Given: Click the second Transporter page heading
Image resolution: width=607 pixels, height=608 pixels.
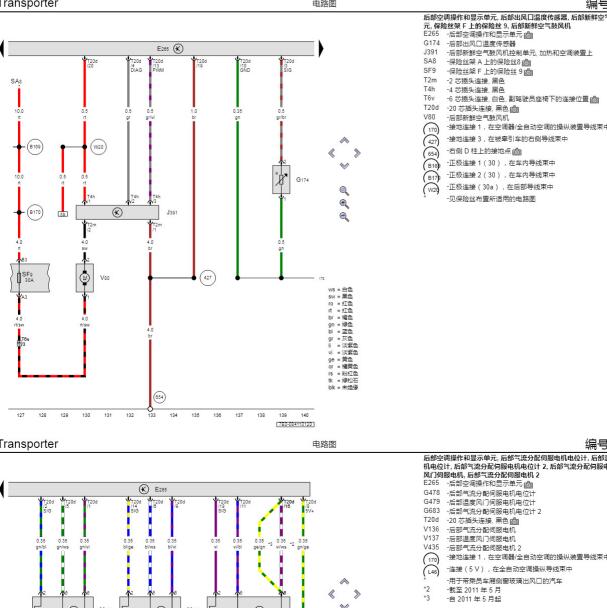Looking at the screenshot, I should tap(29, 444).
